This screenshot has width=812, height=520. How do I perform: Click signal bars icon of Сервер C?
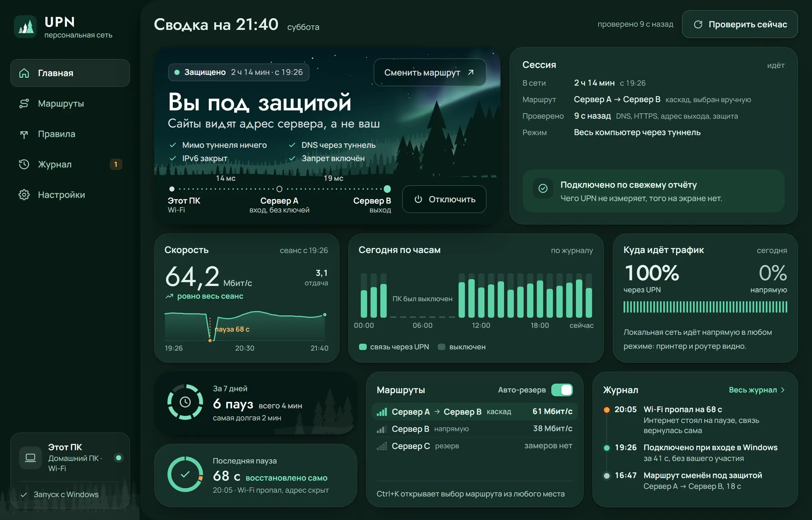[382, 446]
